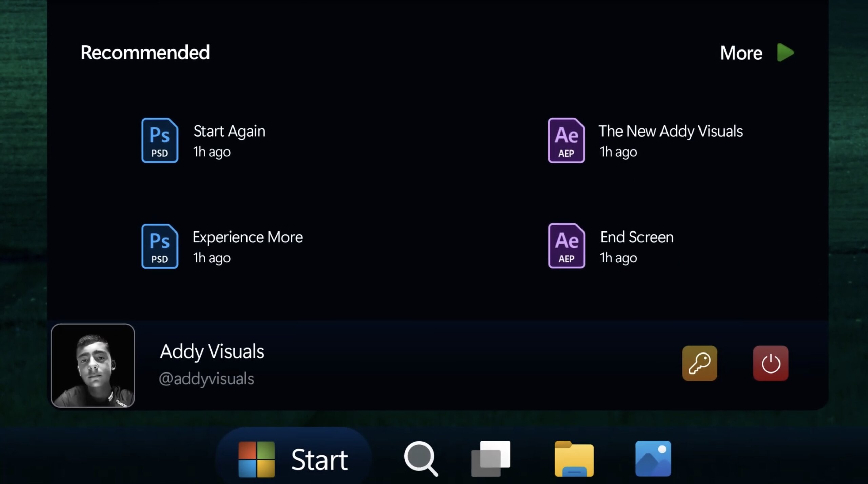
Task: Open Search from the taskbar magnifier
Action: pos(421,459)
